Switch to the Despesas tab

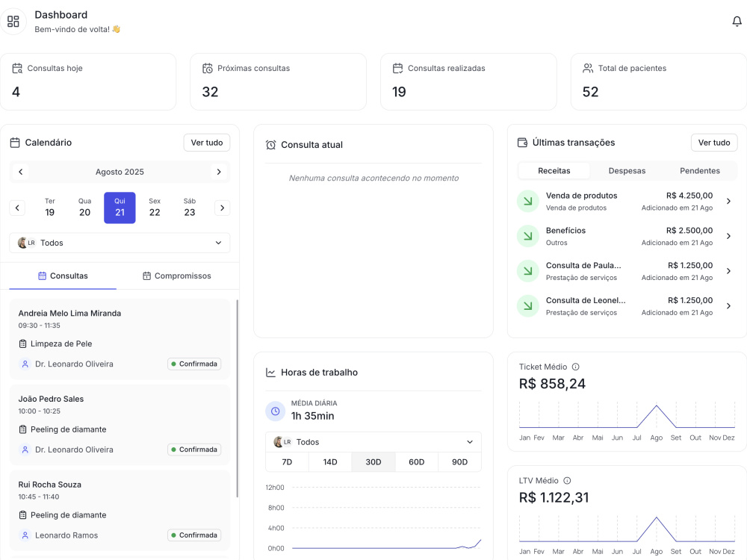click(x=627, y=170)
